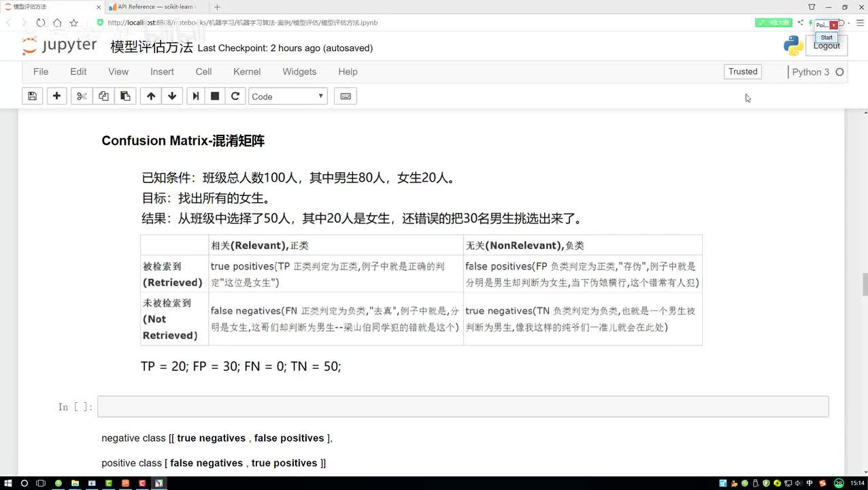Open the Widgets menu
This screenshot has height=490, width=868.
coord(299,71)
